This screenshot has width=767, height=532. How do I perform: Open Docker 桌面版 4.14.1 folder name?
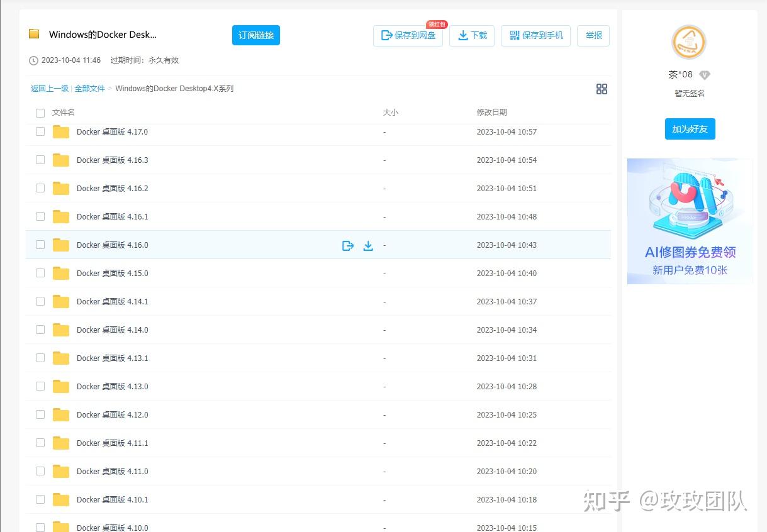(x=112, y=301)
